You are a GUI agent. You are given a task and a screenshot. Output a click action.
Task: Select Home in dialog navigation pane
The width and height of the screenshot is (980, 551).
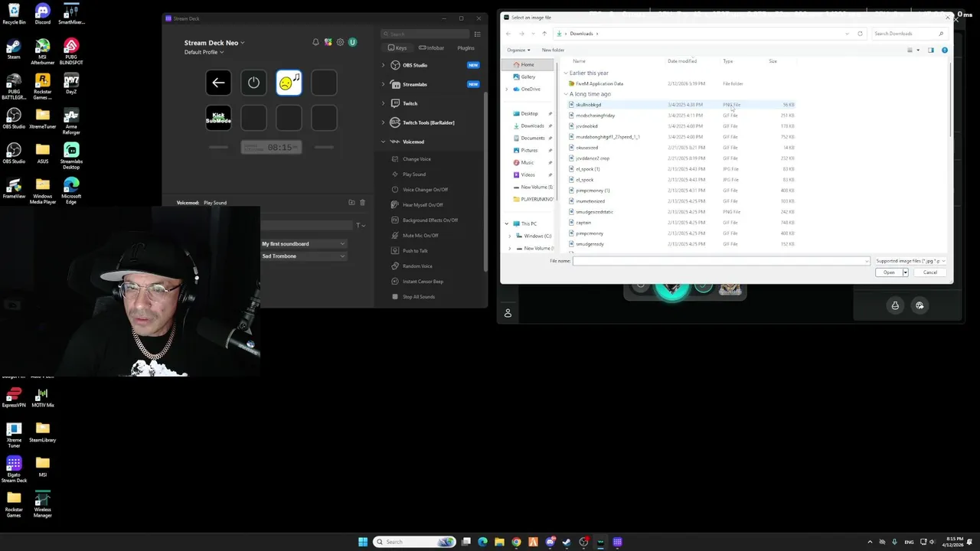click(x=528, y=64)
